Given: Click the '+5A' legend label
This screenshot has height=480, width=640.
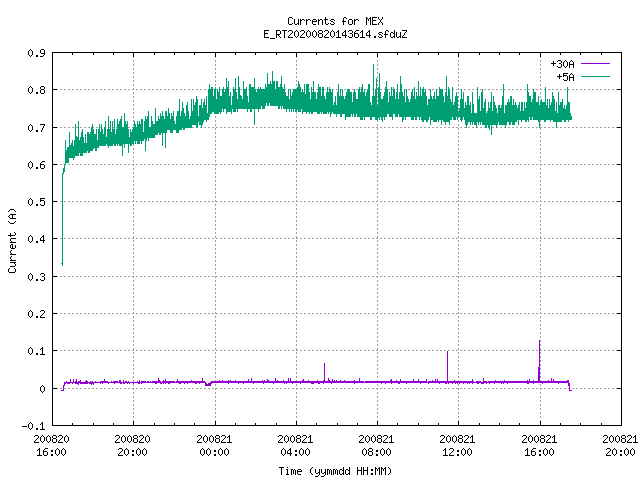Looking at the screenshot, I should tap(565, 77).
